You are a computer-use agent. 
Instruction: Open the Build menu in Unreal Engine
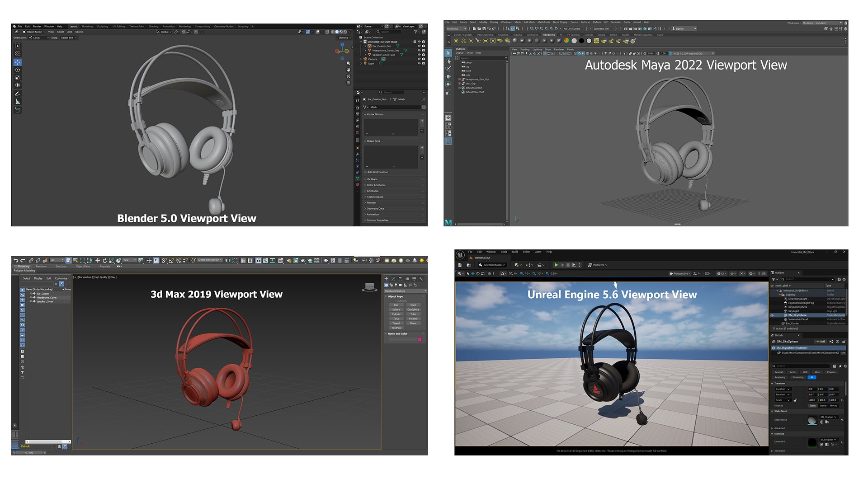(515, 252)
